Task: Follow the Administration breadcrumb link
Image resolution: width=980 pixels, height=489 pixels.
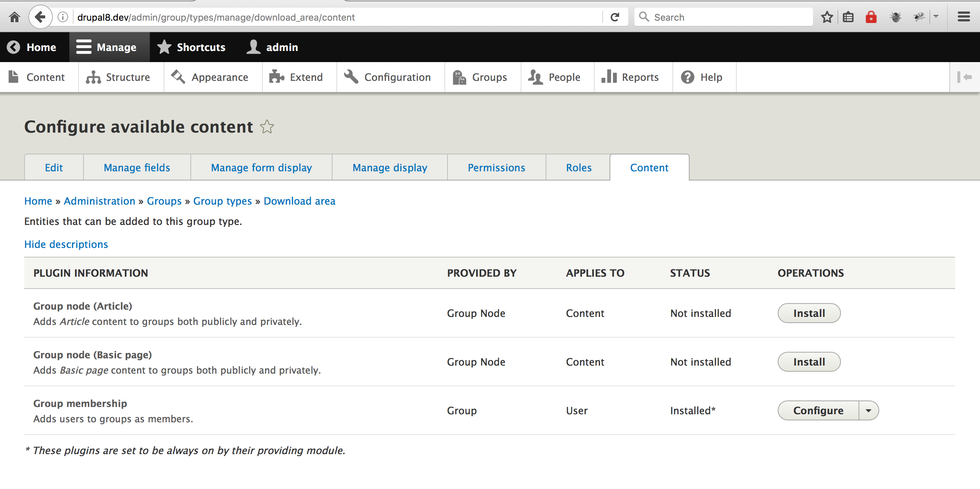Action: coord(99,201)
